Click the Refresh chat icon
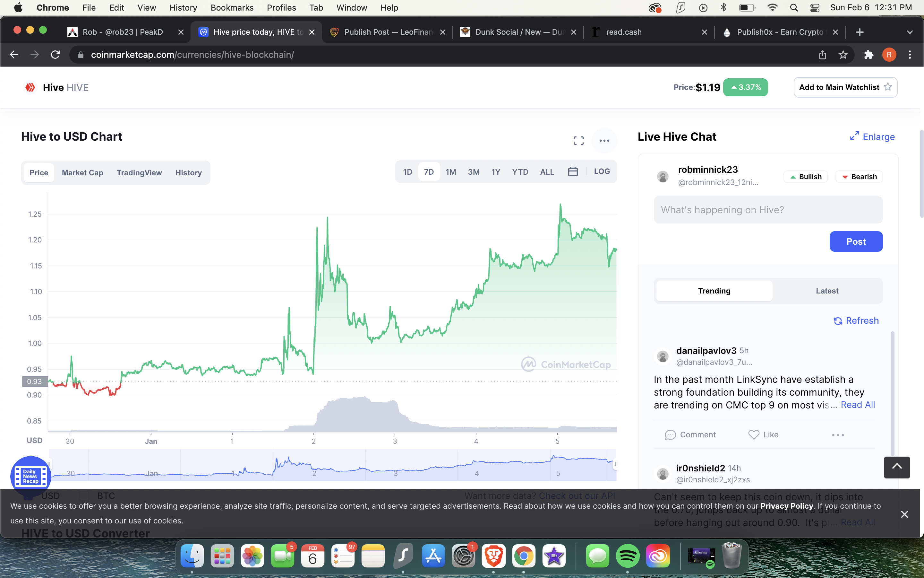Viewport: 924px width, 578px height. [838, 321]
